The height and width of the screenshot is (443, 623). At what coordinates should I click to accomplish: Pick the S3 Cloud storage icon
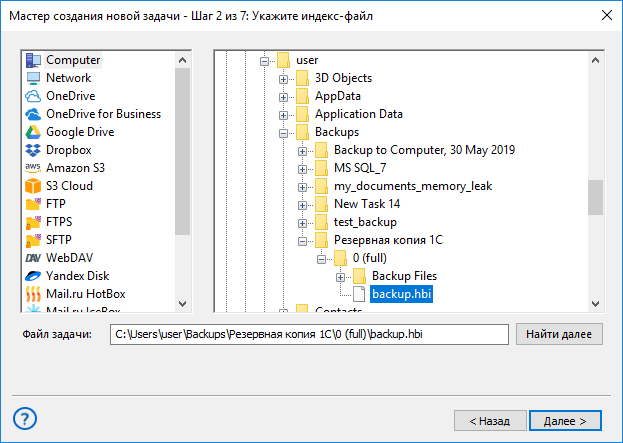point(33,186)
